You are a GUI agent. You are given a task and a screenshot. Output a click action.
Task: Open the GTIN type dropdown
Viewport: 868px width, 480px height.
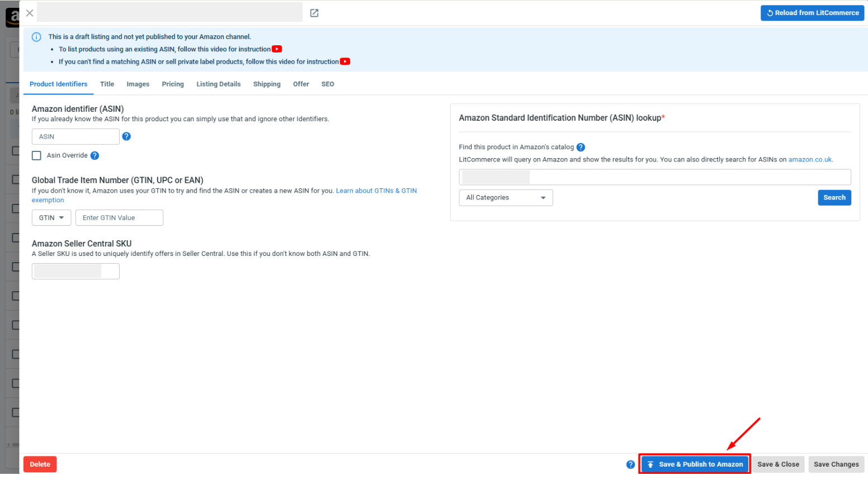coord(51,218)
